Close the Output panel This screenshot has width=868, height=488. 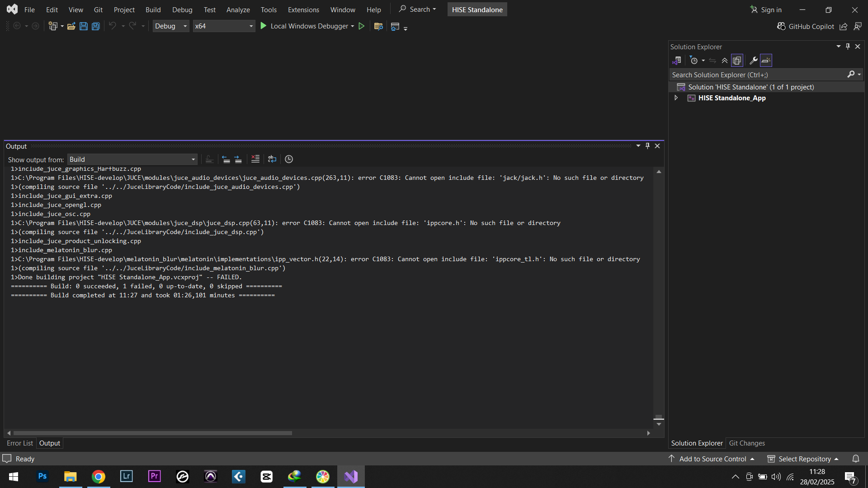pyautogui.click(x=657, y=146)
